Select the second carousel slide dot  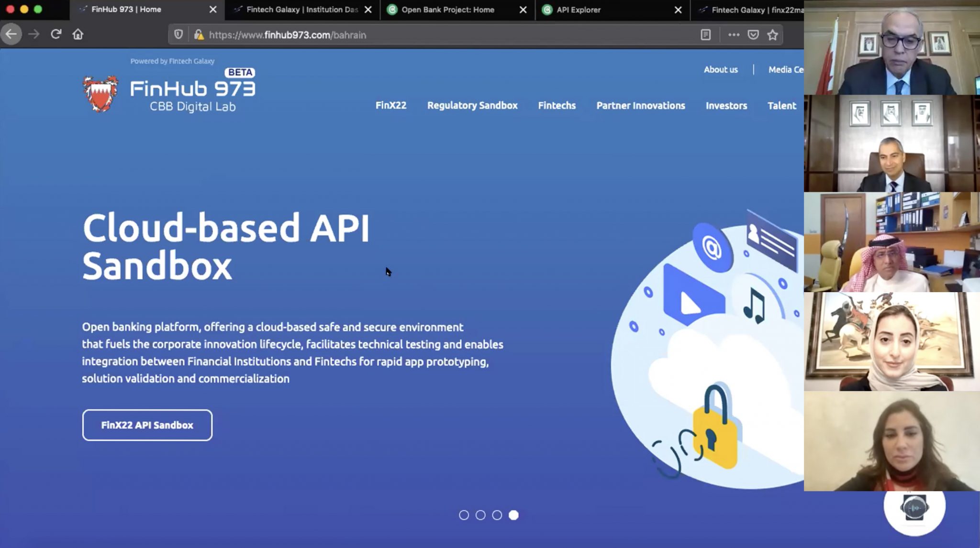point(480,515)
